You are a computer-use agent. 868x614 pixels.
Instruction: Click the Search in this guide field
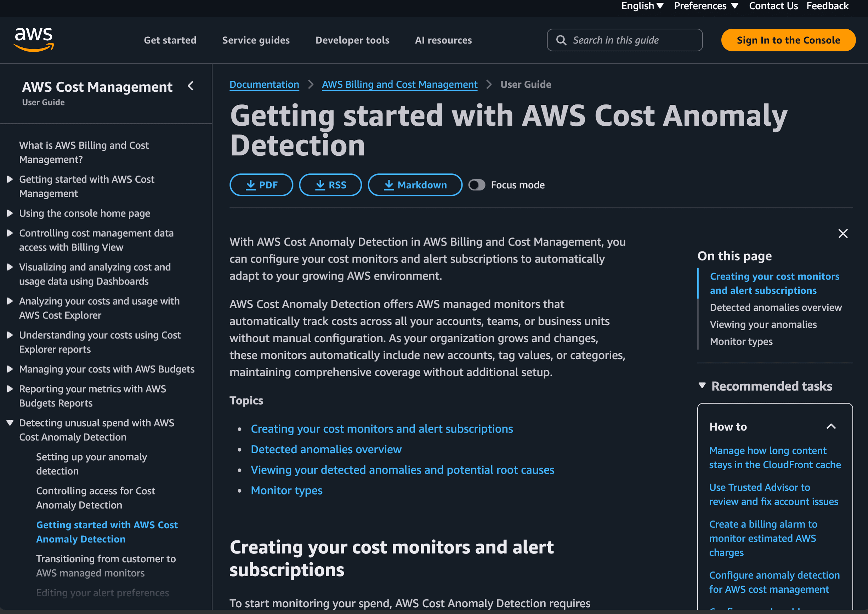coord(625,40)
